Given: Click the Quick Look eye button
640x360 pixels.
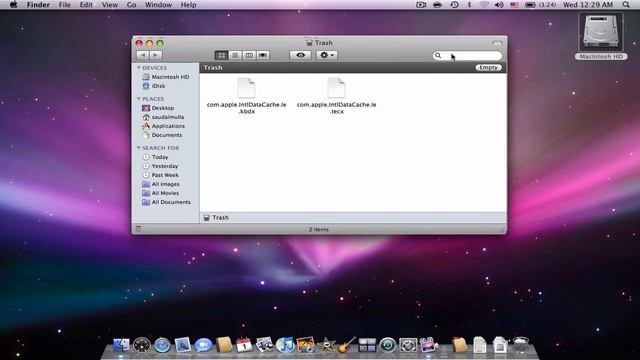Looking at the screenshot, I should tap(300, 55).
